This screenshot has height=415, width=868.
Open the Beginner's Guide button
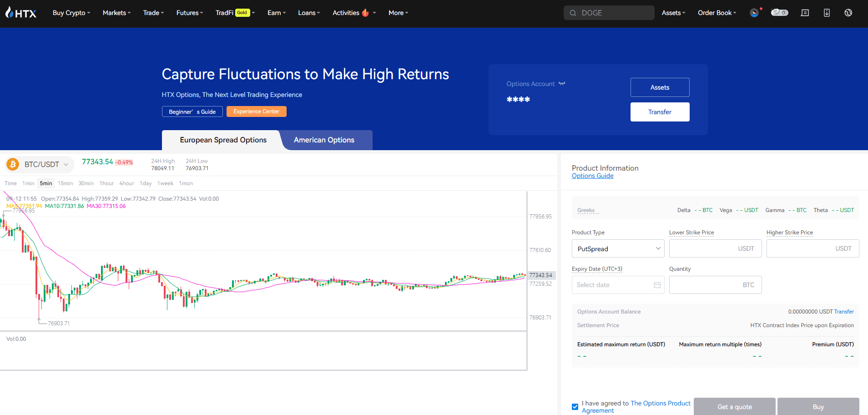[192, 111]
